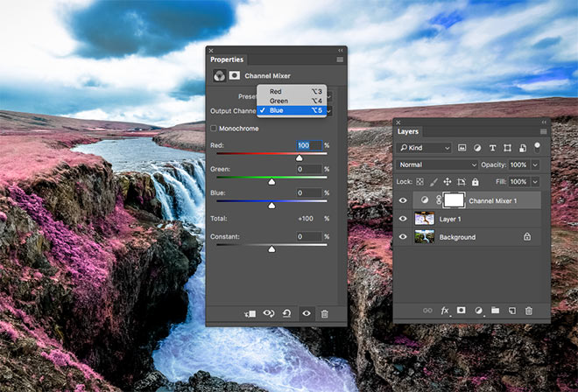The height and width of the screenshot is (392, 578).
Task: Open the Opacity slider dropdown arrow
Action: click(535, 164)
